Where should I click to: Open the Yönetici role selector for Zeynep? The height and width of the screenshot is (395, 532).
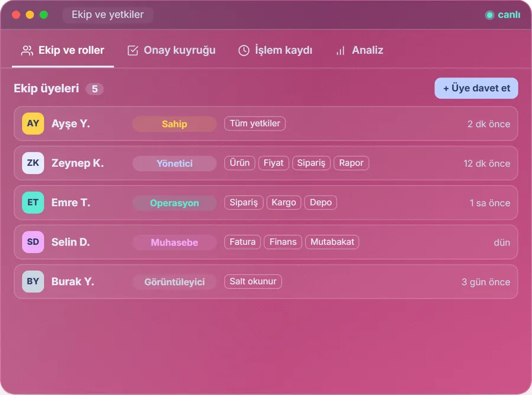click(174, 163)
